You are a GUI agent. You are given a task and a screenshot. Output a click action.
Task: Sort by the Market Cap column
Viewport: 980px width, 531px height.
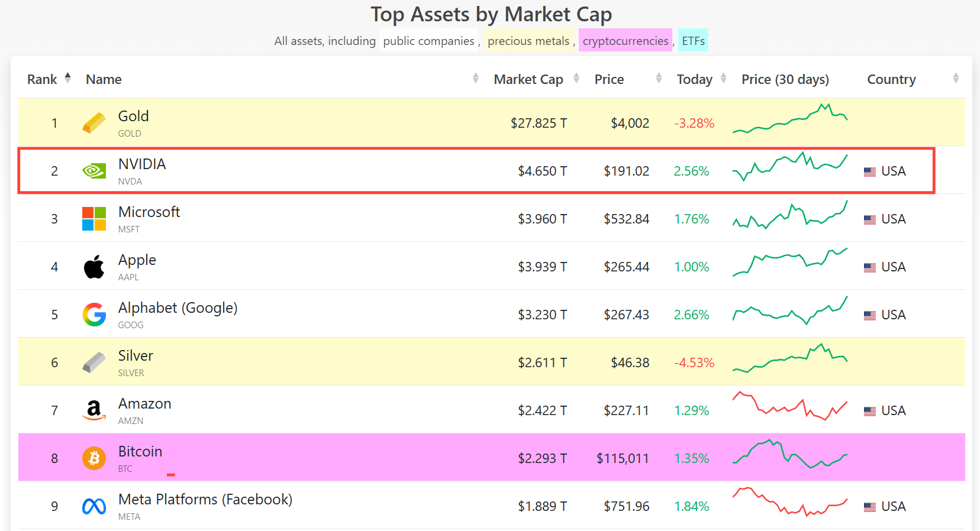click(528, 79)
